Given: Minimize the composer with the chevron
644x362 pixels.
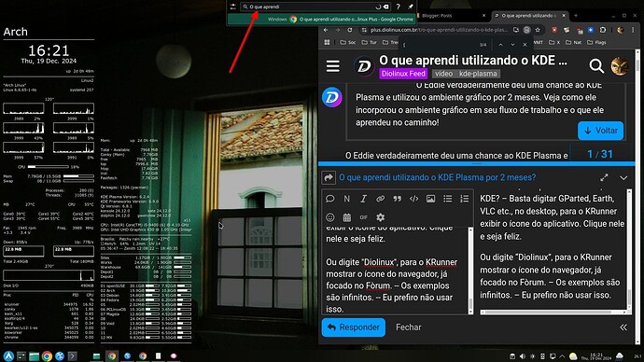Looking at the screenshot, I should coord(623,178).
